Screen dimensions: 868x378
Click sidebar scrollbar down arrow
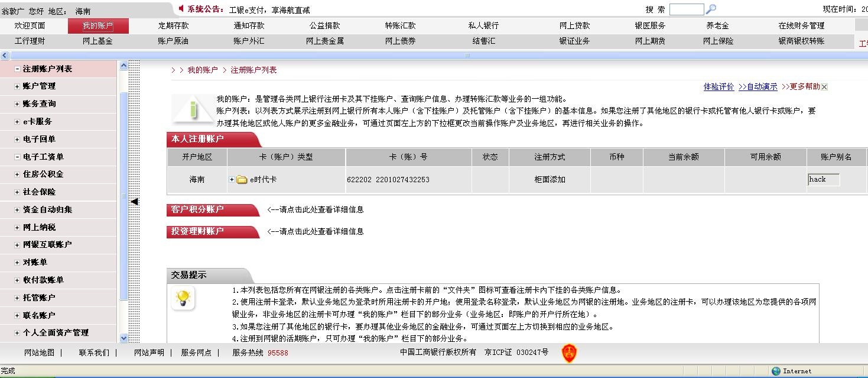pyautogui.click(x=123, y=338)
